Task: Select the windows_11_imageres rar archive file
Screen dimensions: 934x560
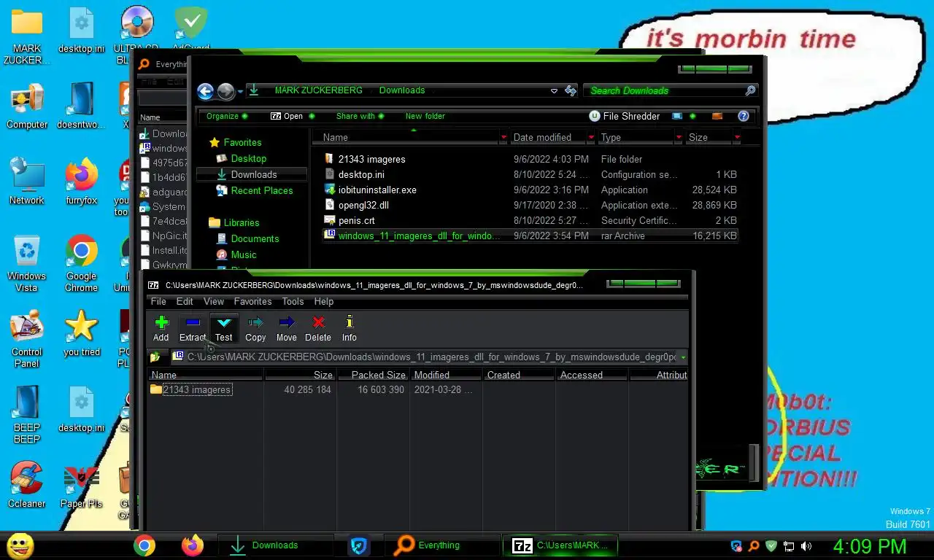Action: [x=530, y=236]
